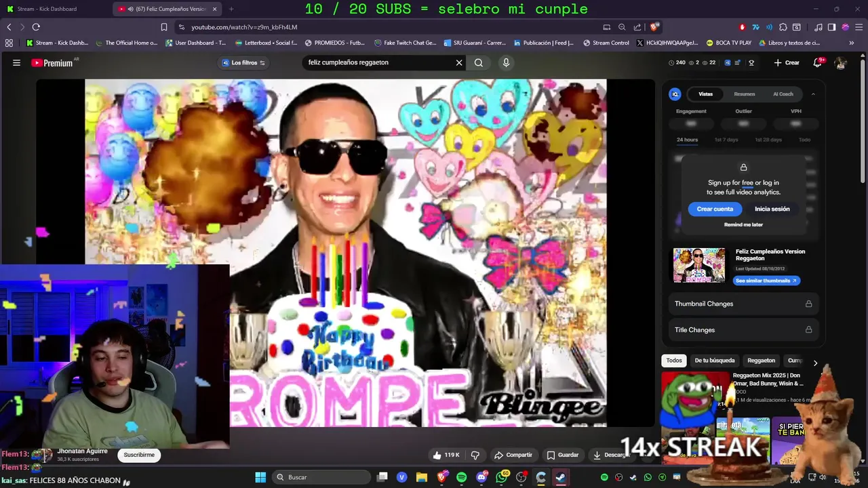Open the browser extensions puzzle icon
This screenshot has height=488, width=868.
(x=783, y=27)
